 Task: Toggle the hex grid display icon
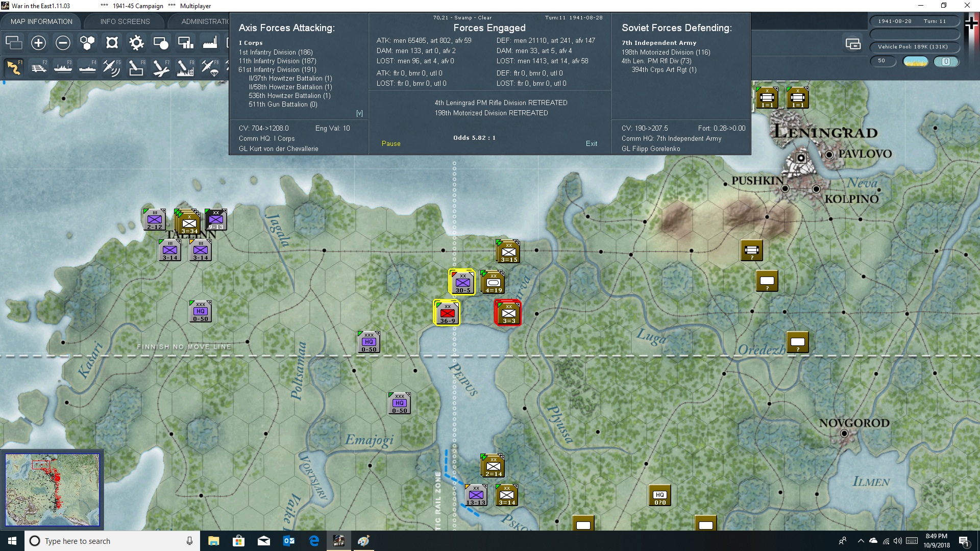click(87, 43)
